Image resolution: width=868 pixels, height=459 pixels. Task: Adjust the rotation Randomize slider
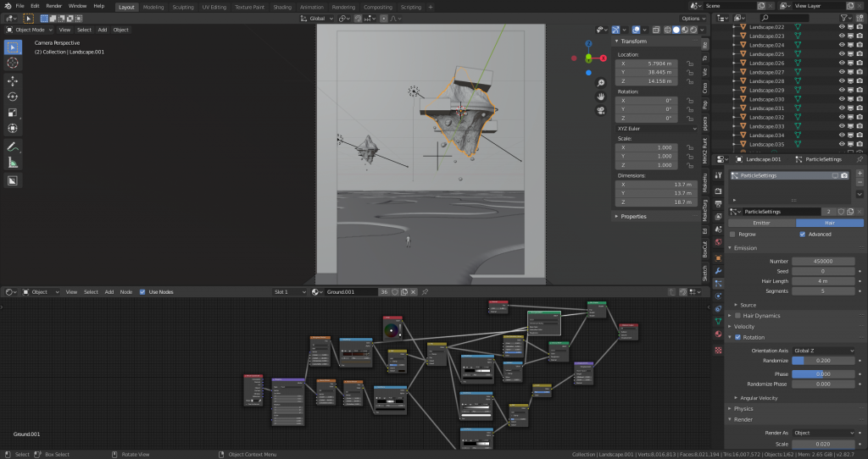pyautogui.click(x=824, y=361)
